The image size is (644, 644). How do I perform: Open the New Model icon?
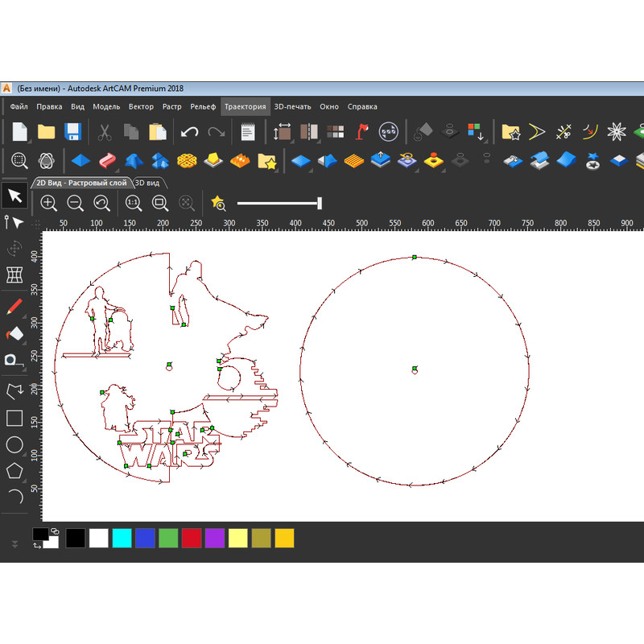click(x=18, y=130)
